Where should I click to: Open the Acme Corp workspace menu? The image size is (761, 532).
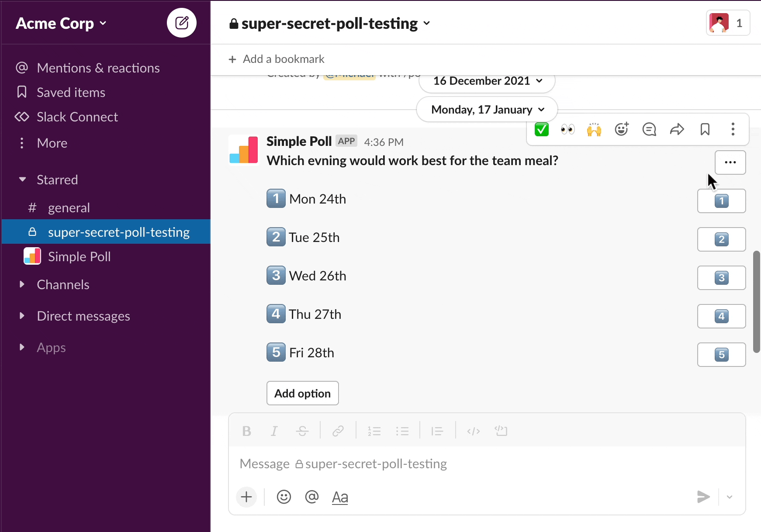[61, 23]
